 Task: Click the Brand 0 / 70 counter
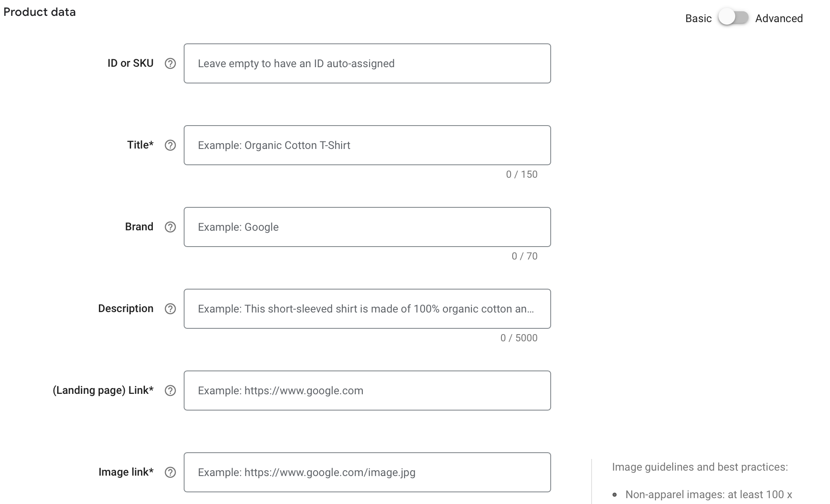(524, 256)
